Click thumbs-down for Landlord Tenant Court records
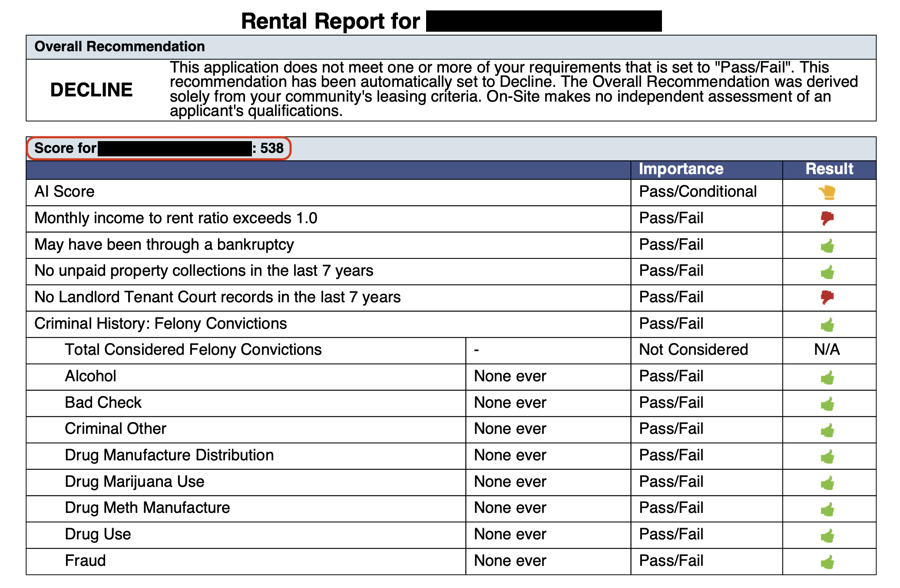 [x=827, y=297]
